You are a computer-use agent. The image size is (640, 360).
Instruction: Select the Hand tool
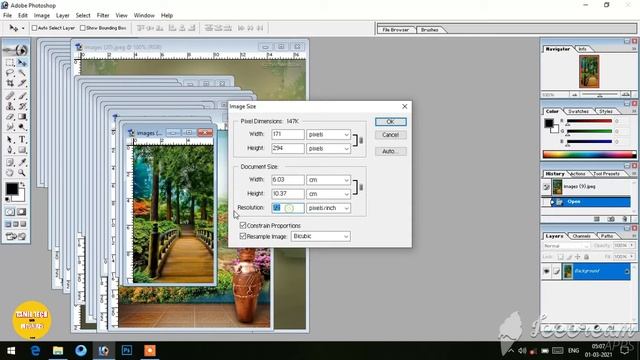coord(10,173)
